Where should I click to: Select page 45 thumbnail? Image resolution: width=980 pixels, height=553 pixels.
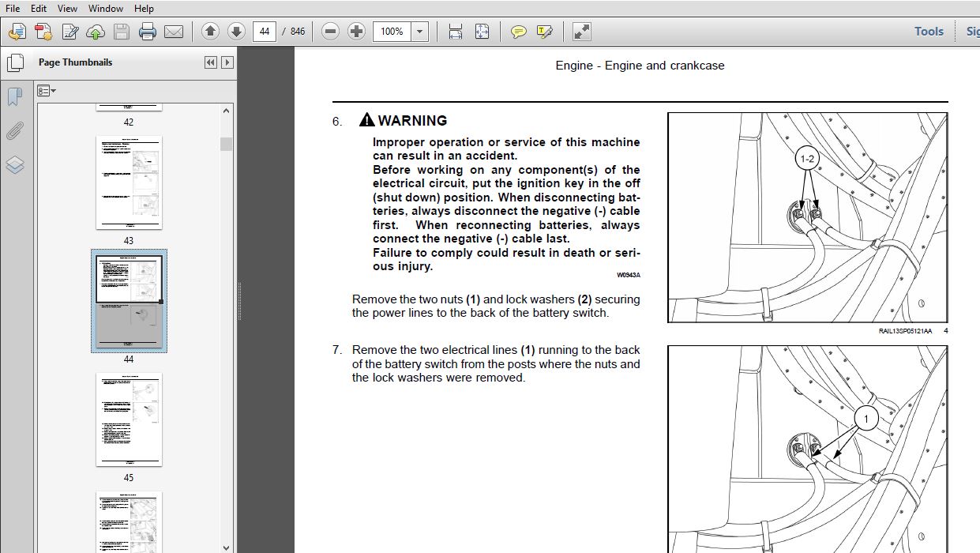coord(129,420)
